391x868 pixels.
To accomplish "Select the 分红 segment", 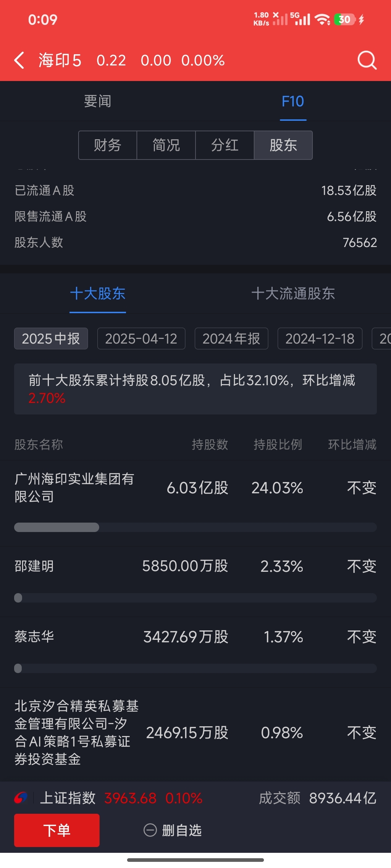I will pos(225,145).
